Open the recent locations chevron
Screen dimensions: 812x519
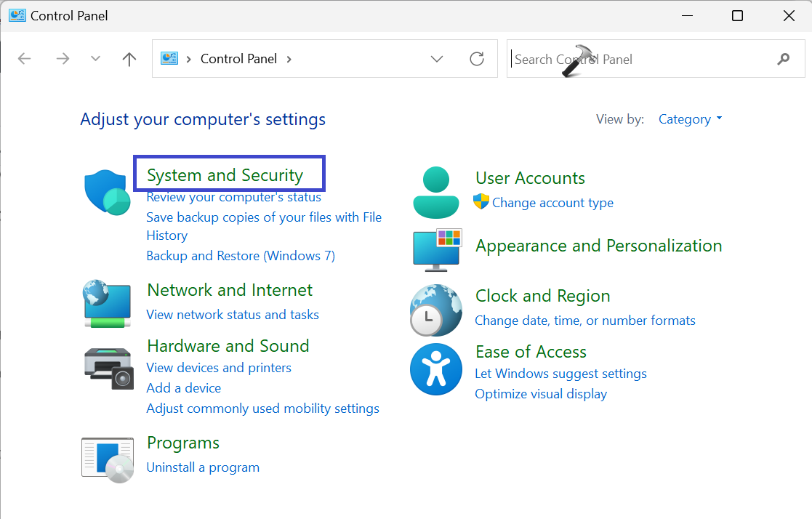(95, 59)
